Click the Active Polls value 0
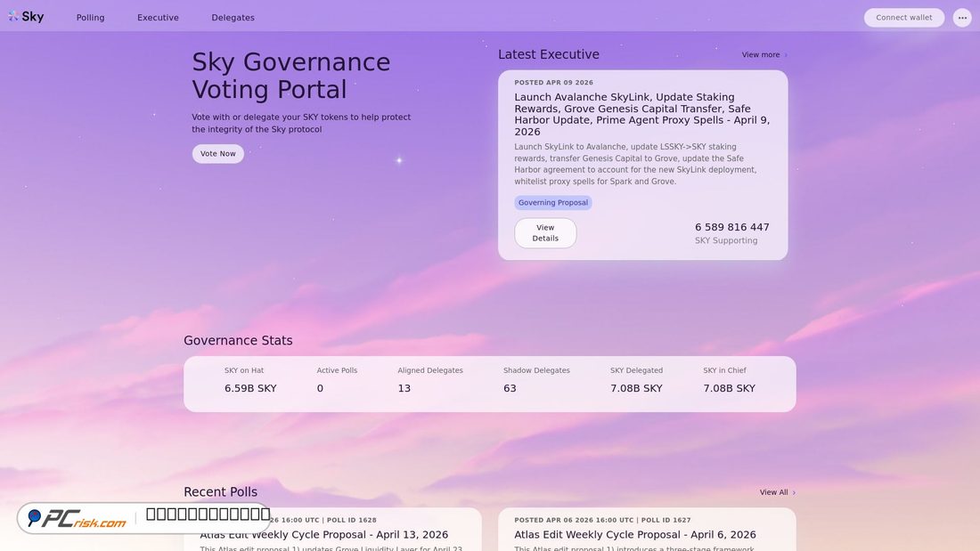 pos(320,388)
